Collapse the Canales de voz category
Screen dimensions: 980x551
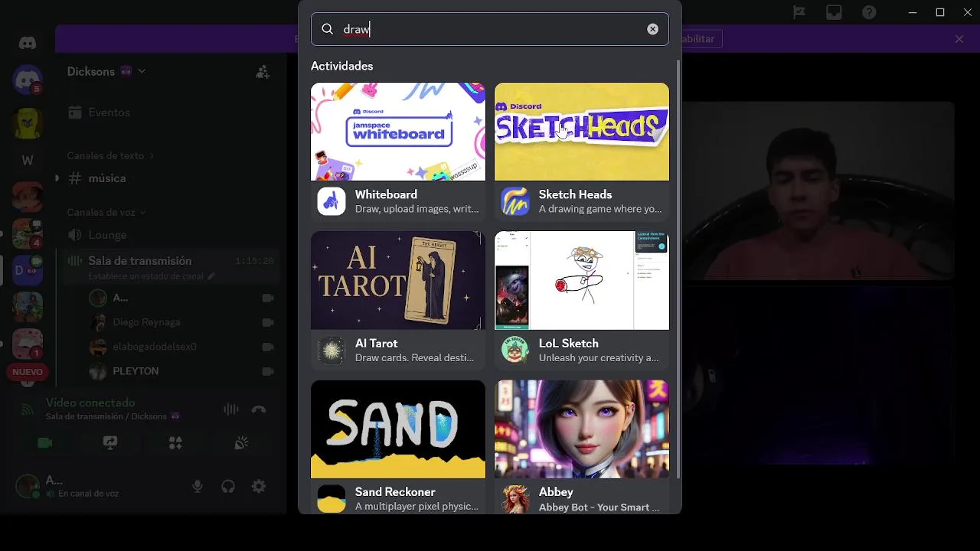tap(106, 212)
